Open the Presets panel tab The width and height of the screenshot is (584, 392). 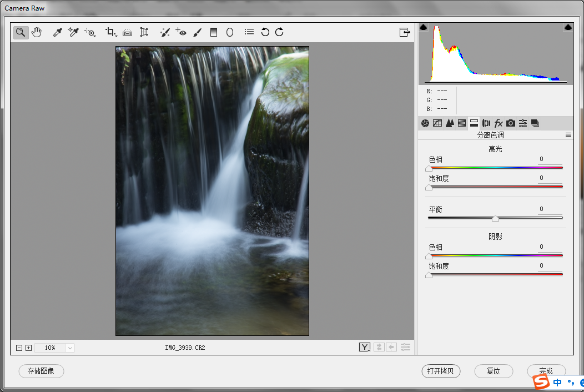click(523, 123)
